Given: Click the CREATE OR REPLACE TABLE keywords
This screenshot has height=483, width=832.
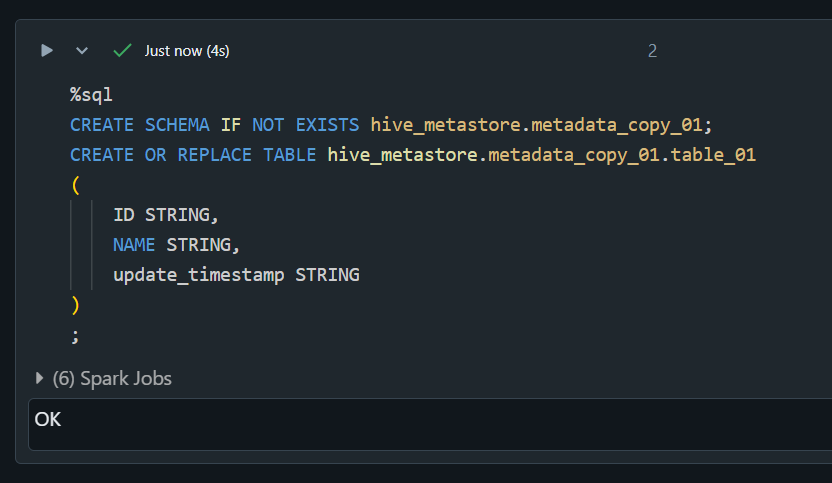Looking at the screenshot, I should (x=193, y=155).
